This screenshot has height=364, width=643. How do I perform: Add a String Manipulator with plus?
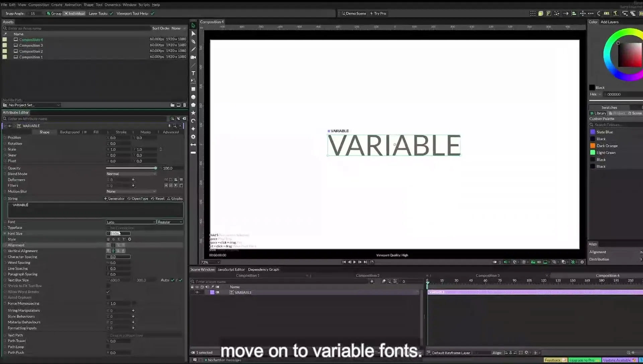133,310
